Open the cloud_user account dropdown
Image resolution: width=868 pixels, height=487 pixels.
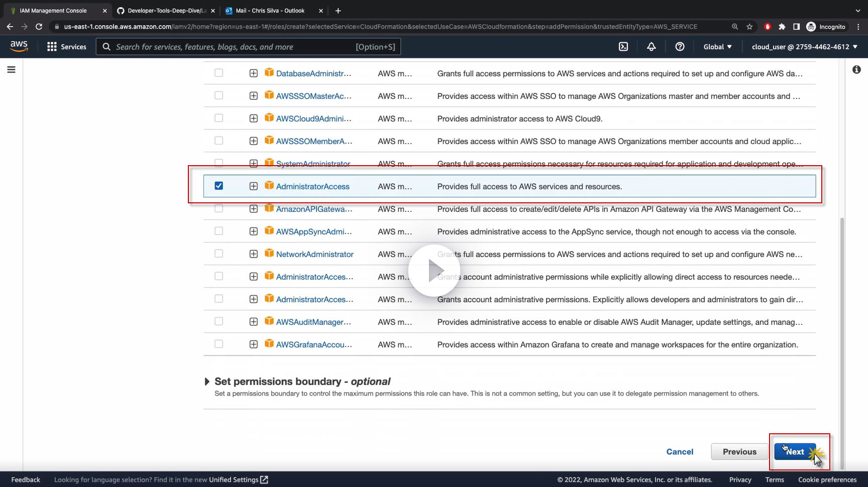(x=805, y=47)
